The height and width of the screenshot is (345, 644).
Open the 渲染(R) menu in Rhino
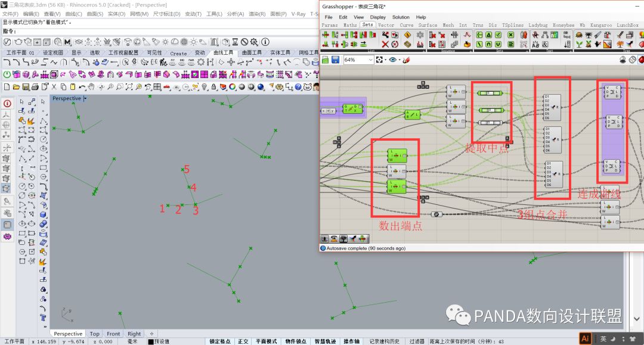point(256,14)
